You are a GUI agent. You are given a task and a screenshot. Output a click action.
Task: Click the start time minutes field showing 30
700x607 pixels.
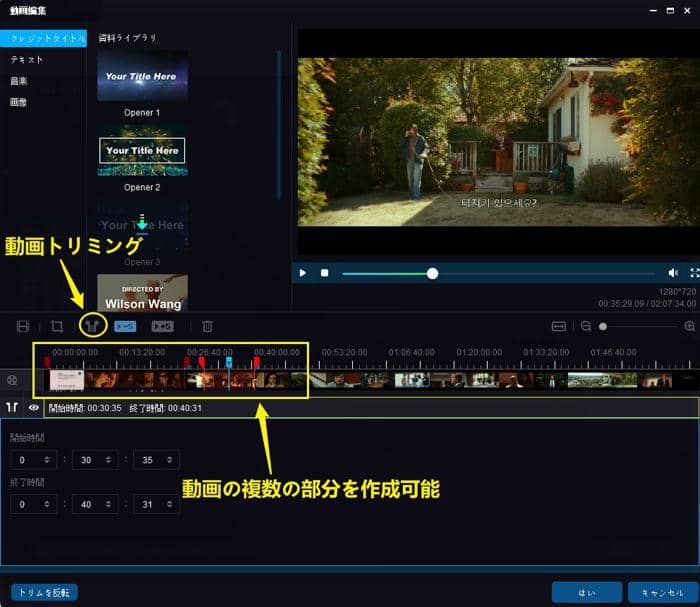tap(95, 460)
